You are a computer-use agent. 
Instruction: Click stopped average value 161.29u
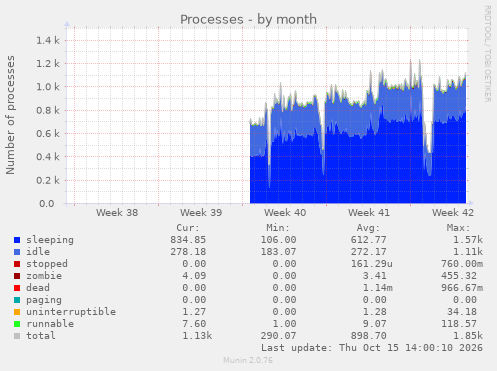pos(371,264)
